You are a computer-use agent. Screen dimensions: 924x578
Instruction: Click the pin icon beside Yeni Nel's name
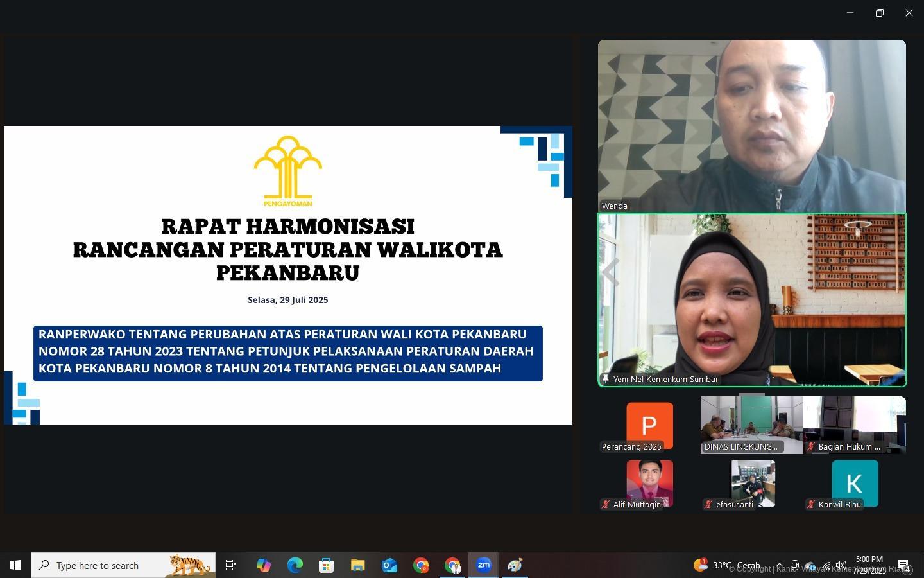605,379
